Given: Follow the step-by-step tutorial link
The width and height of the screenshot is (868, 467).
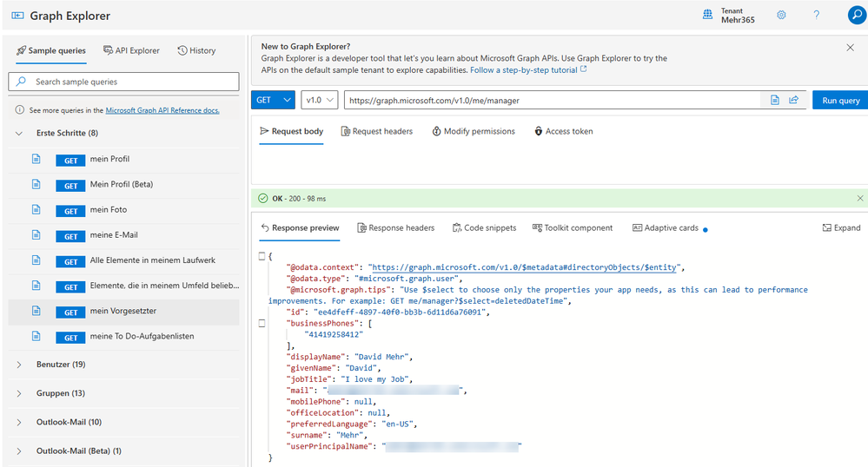Looking at the screenshot, I should pyautogui.click(x=528, y=69).
